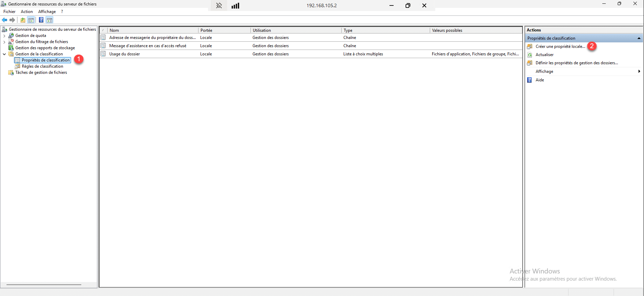The width and height of the screenshot is (644, 296).
Task: Restore down the remote session in connection bar
Action: pos(408,5)
